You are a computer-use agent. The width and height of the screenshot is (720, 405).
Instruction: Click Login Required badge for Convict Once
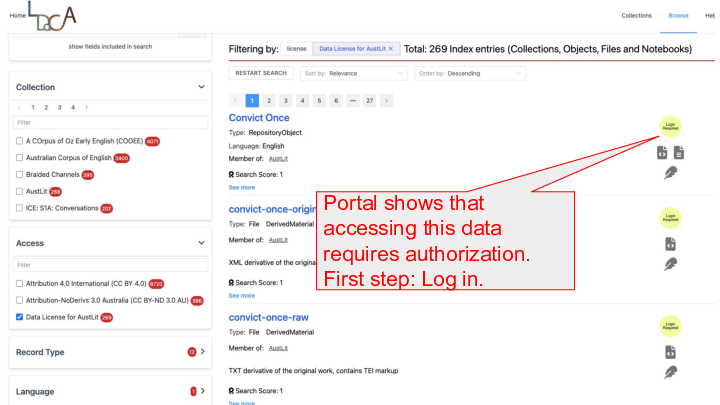click(x=670, y=126)
